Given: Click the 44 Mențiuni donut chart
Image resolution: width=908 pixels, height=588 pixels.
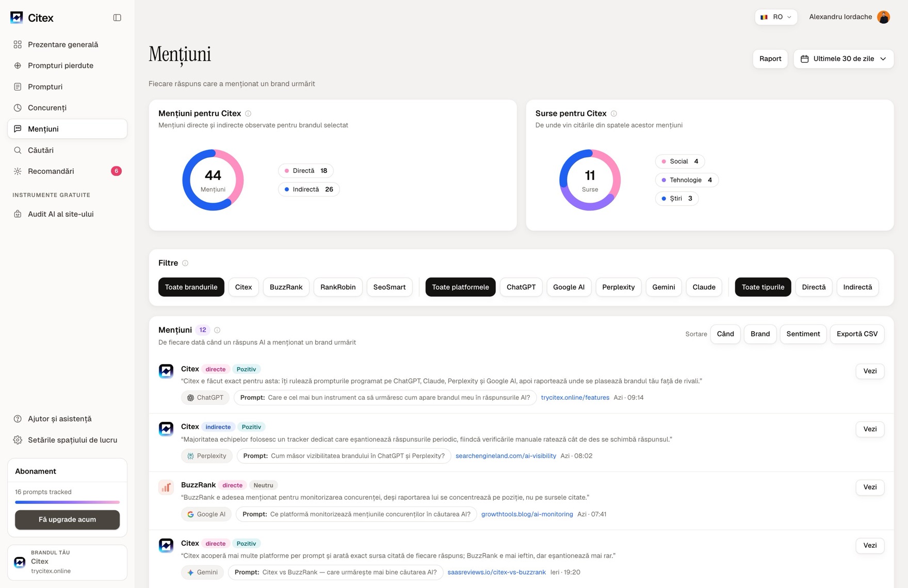Looking at the screenshot, I should (x=213, y=180).
